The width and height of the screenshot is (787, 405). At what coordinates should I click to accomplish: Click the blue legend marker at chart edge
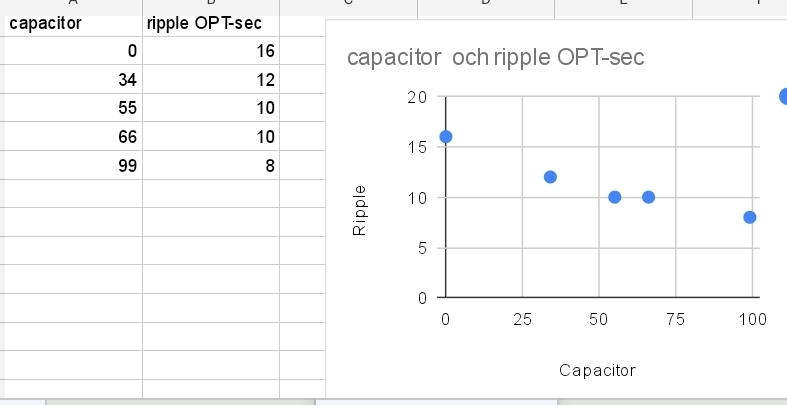click(x=783, y=96)
